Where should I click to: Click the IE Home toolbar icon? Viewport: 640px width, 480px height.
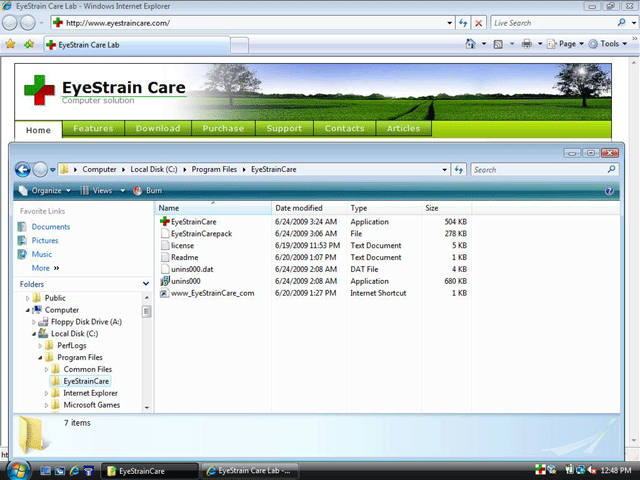pyautogui.click(x=470, y=44)
